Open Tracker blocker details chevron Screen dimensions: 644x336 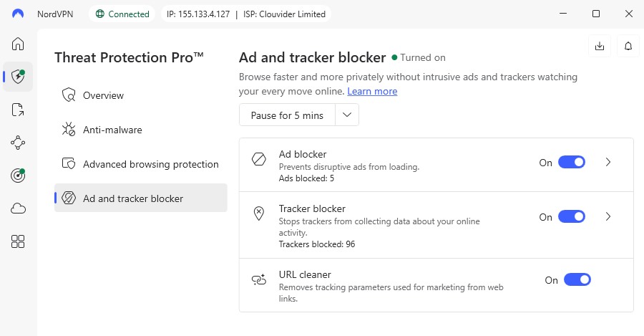(x=608, y=217)
